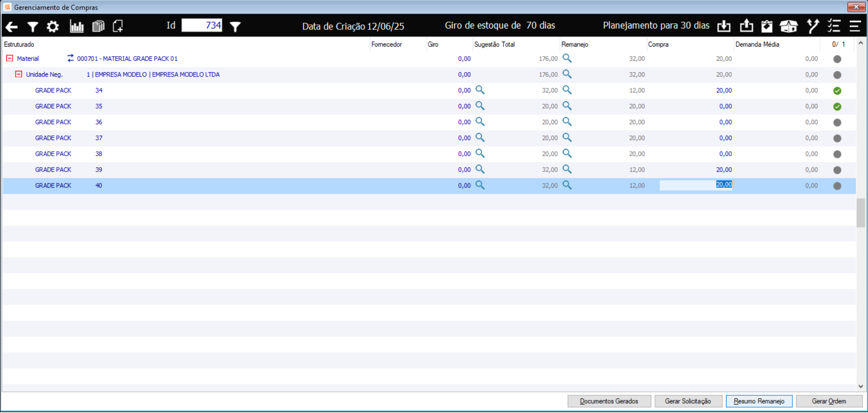Open Sugestão Total magnifier in GRADE PACK 39 row
Screen dimensions: 868x413
(x=567, y=169)
